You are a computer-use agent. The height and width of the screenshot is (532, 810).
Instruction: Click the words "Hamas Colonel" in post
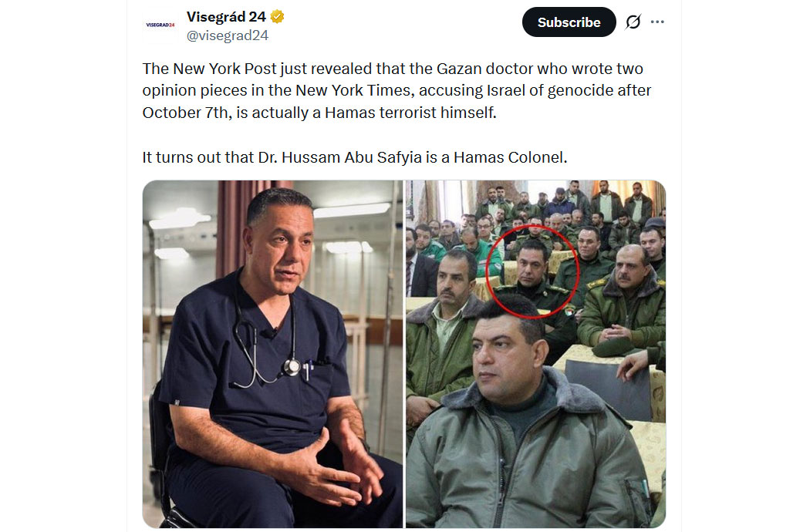509,157
